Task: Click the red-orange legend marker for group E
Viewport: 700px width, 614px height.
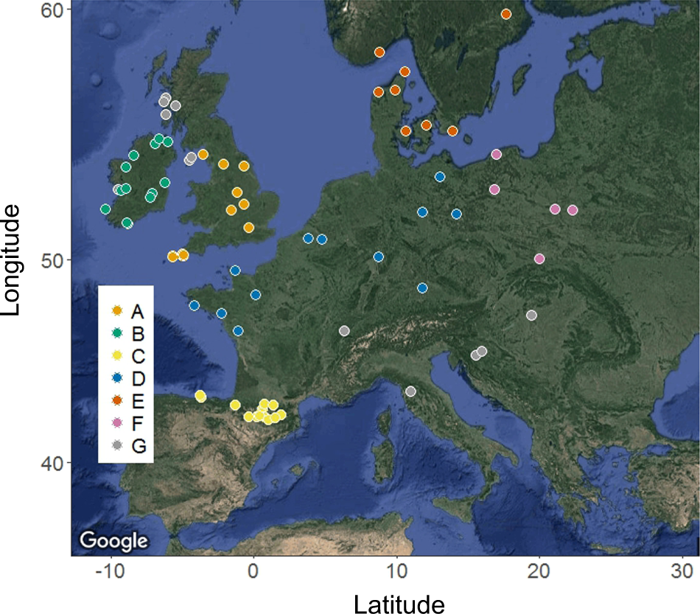Action: (116, 401)
